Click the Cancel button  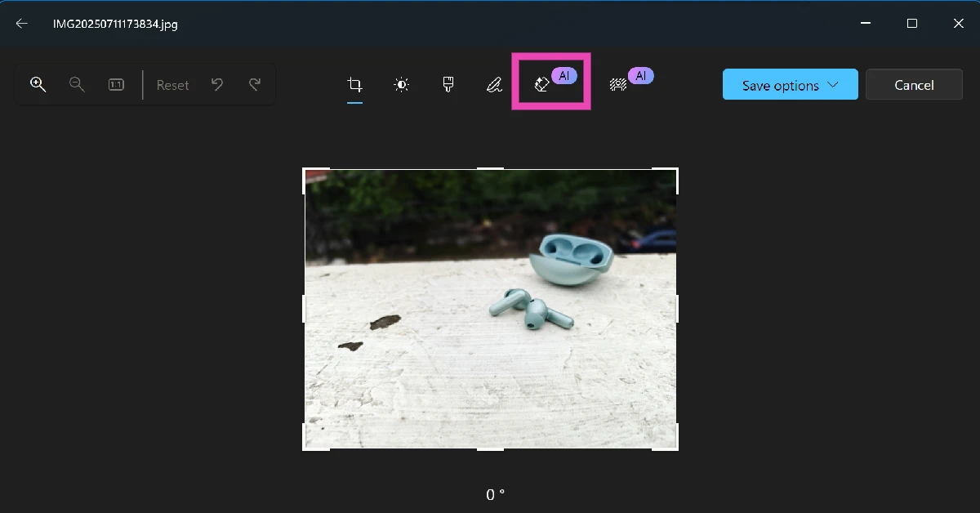[914, 85]
